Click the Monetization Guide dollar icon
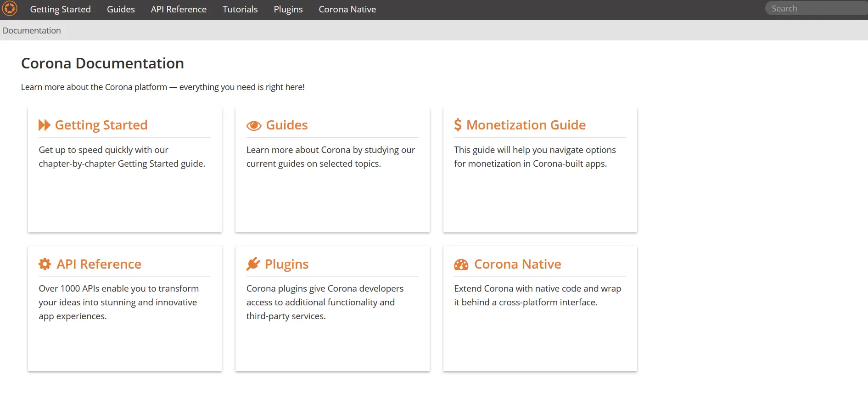The height and width of the screenshot is (405, 868). click(458, 125)
